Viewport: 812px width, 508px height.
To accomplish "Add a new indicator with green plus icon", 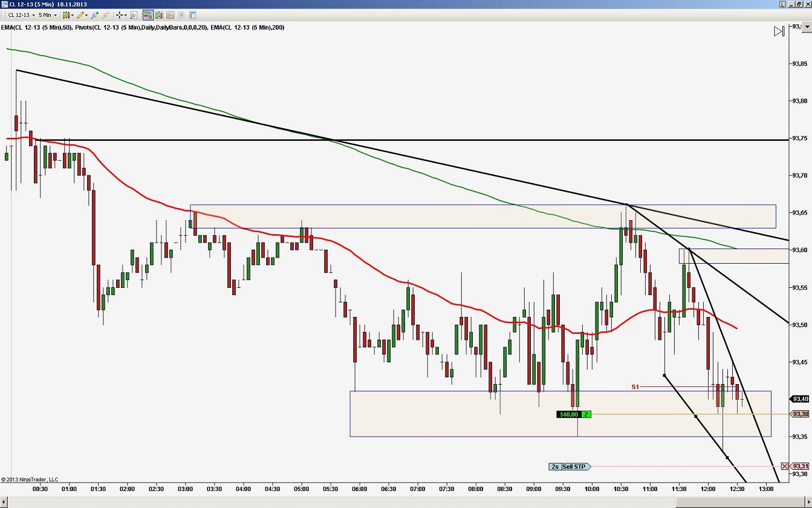I will 95,15.
